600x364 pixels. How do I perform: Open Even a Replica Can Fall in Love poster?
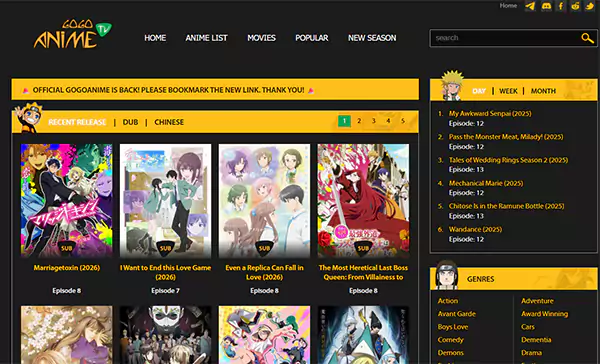pos(264,201)
